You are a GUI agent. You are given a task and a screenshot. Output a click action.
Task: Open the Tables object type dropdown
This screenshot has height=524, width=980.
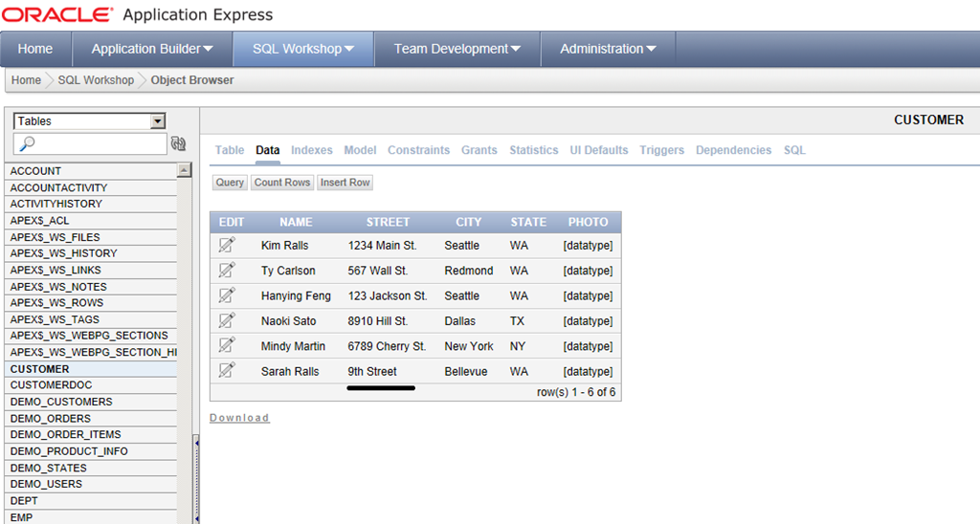[89, 121]
